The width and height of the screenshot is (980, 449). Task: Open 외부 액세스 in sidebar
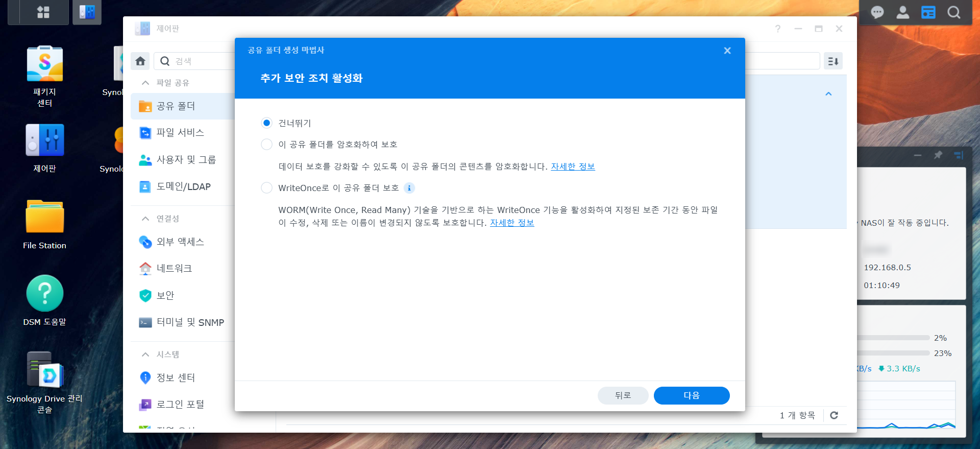[x=183, y=242]
